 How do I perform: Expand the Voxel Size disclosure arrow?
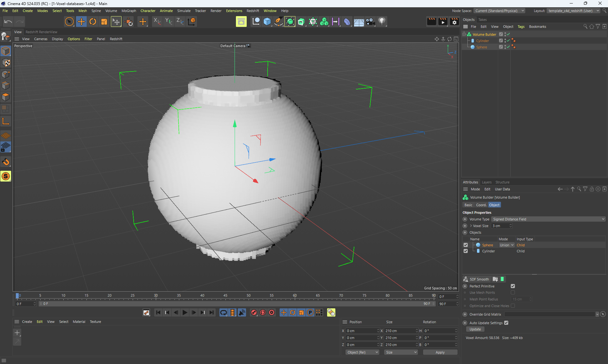pyautogui.click(x=471, y=226)
